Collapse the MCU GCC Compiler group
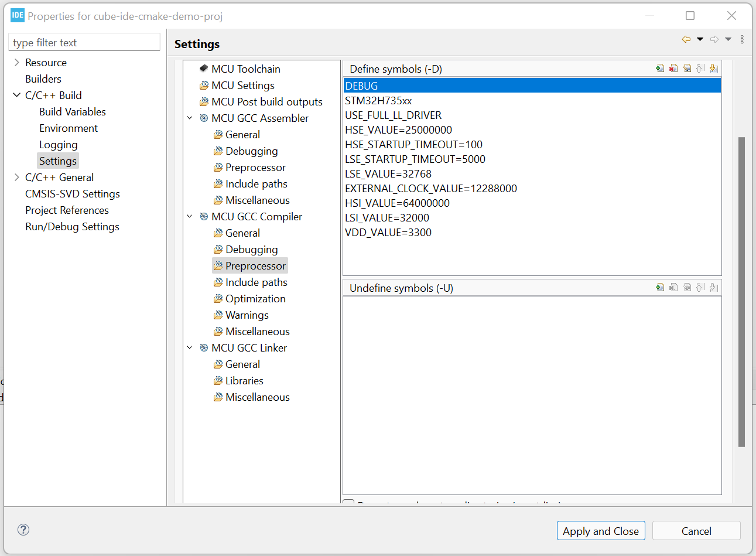Viewport: 756px width, 556px height. (190, 216)
